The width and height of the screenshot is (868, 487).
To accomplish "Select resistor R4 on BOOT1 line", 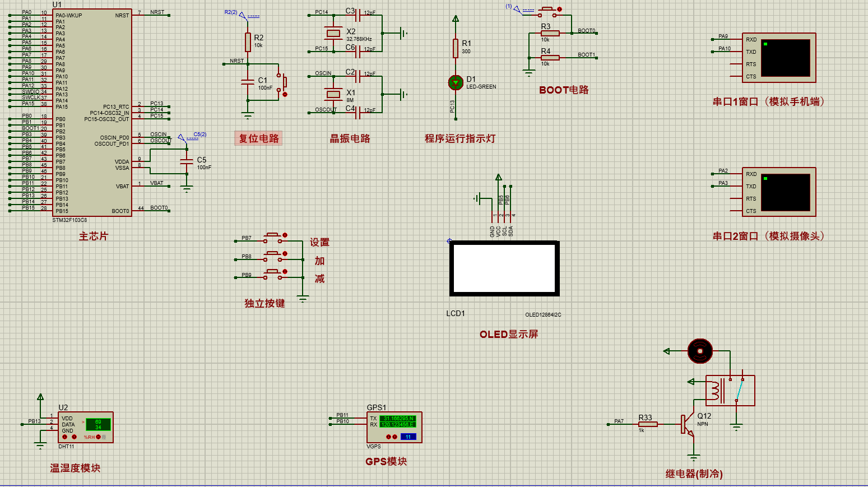I will [550, 57].
